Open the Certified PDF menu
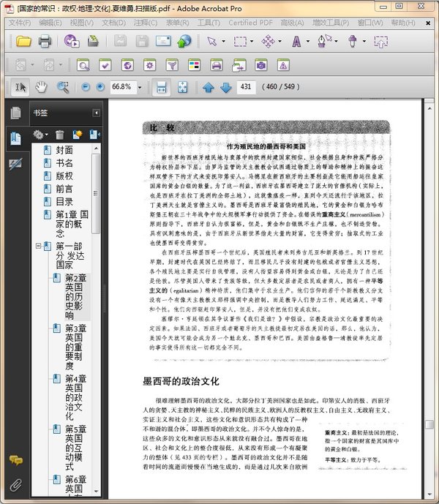This screenshot has width=439, height=504. (250, 23)
